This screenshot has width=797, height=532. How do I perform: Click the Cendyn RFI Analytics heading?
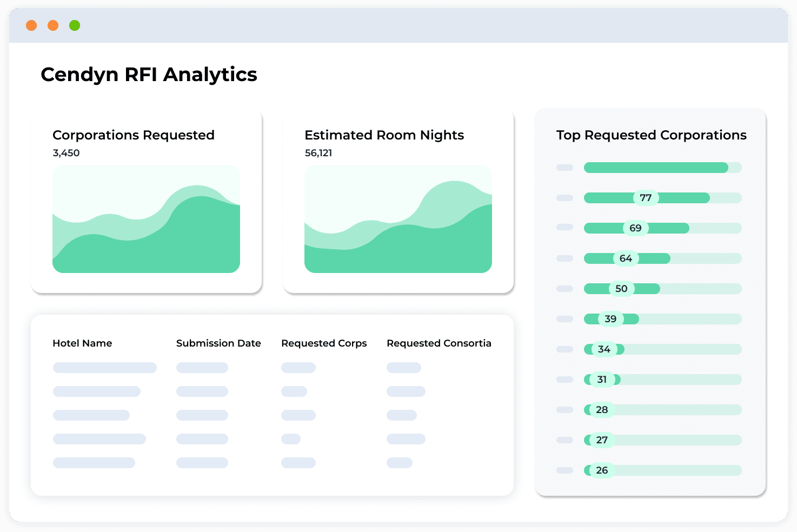149,75
